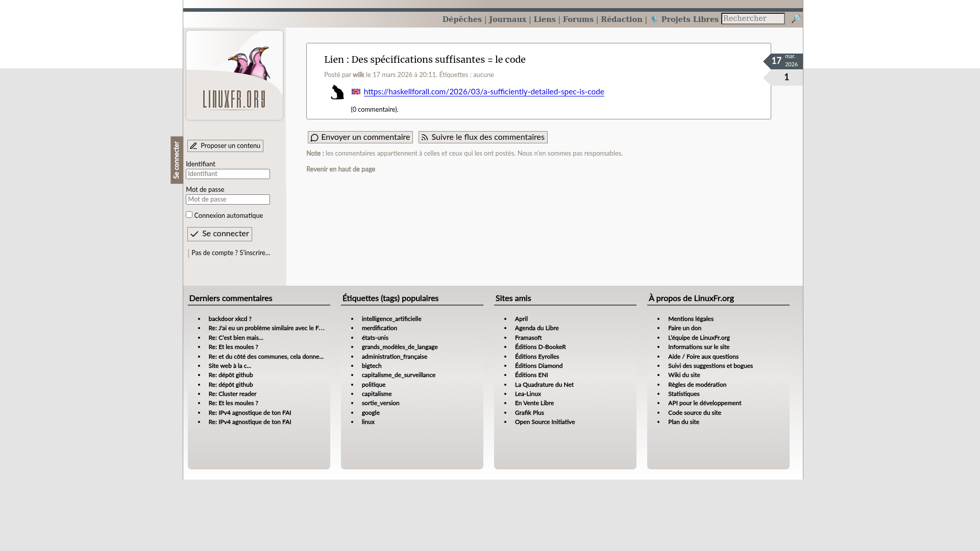Open the Journaux menu item
This screenshot has height=551, width=980.
tap(507, 19)
